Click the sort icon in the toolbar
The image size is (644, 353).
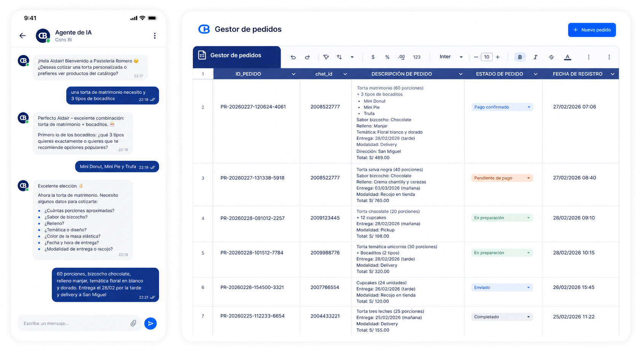(x=339, y=57)
